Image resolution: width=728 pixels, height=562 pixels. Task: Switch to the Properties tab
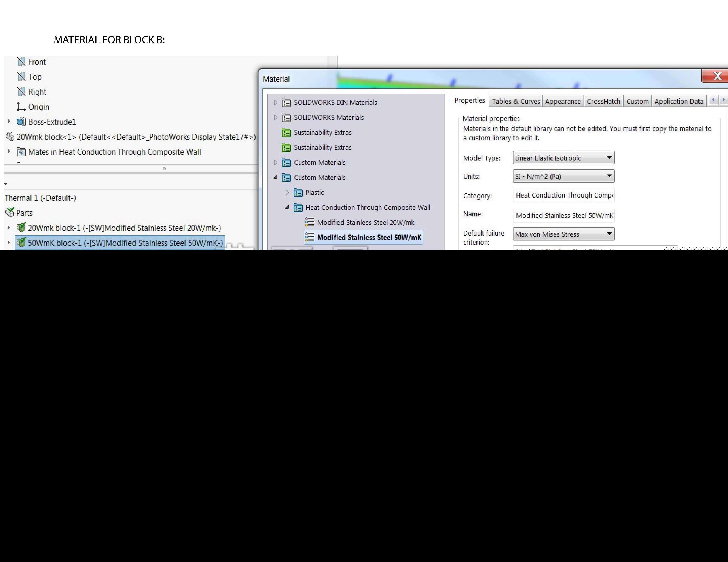click(x=470, y=100)
